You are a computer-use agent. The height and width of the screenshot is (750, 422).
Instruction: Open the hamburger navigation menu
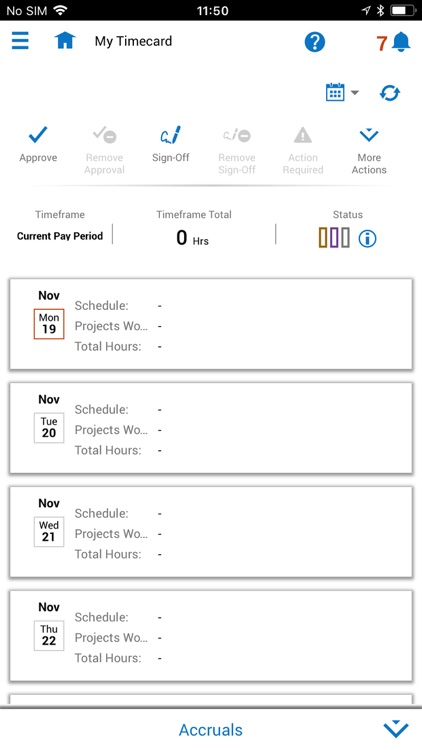coord(20,41)
